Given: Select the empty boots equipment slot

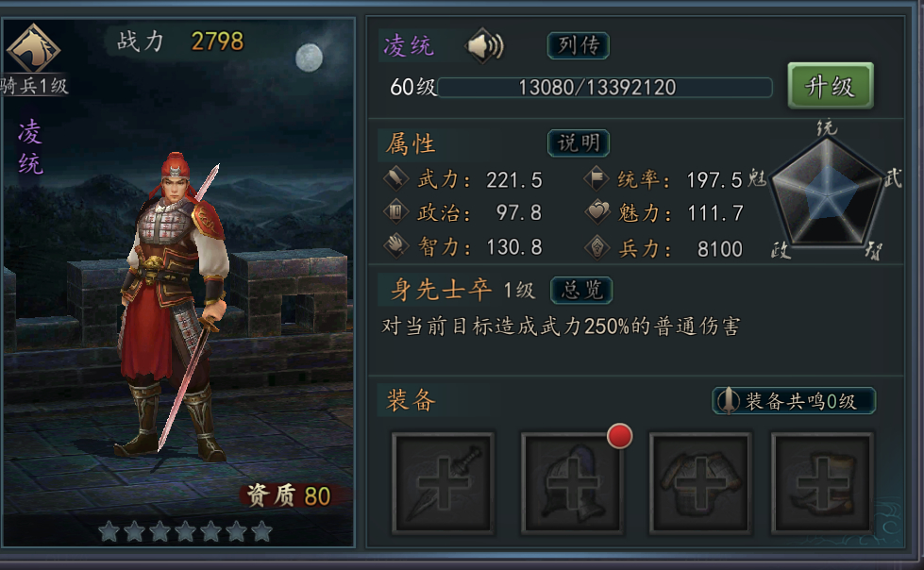Looking at the screenshot, I should tap(823, 483).
